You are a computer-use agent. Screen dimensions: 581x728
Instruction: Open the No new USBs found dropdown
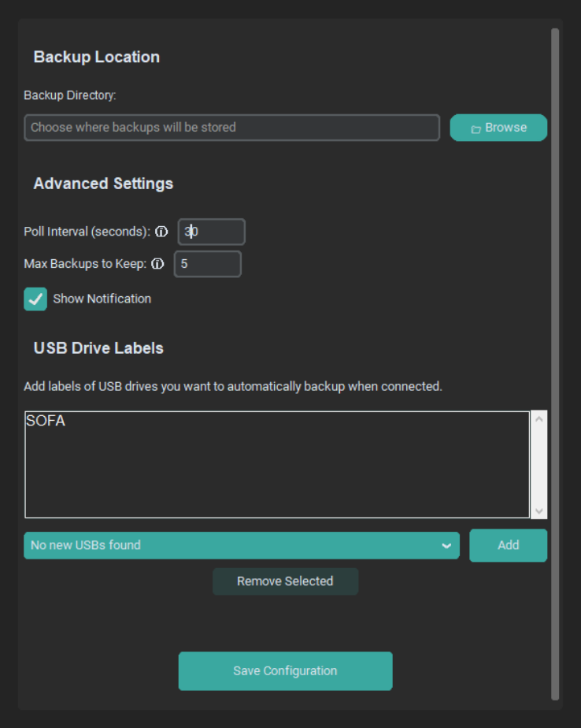[x=236, y=545]
